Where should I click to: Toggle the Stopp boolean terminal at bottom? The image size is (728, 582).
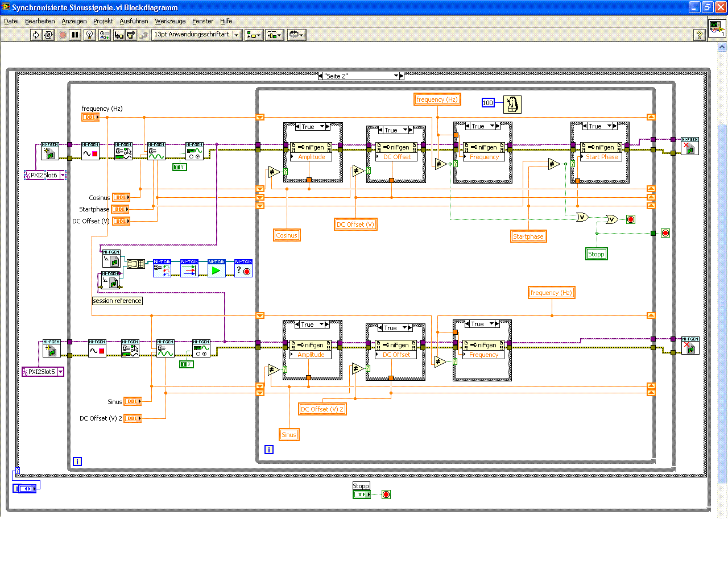point(361,494)
